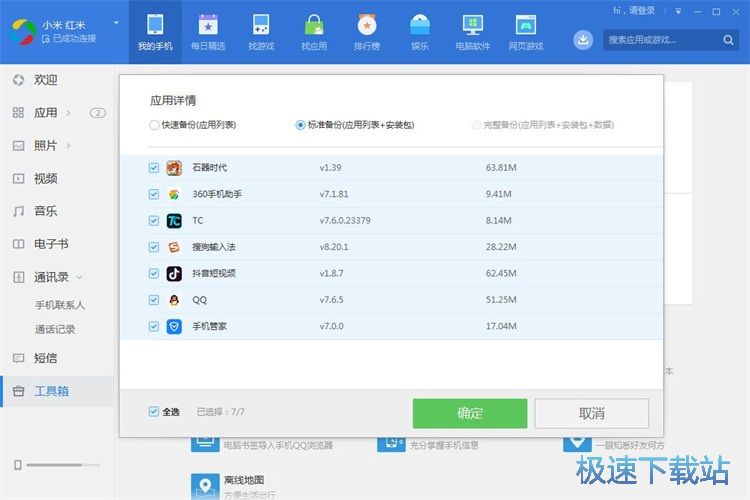Uncheck the 石器时代 checkbox
This screenshot has width=750, height=500.
point(154,167)
